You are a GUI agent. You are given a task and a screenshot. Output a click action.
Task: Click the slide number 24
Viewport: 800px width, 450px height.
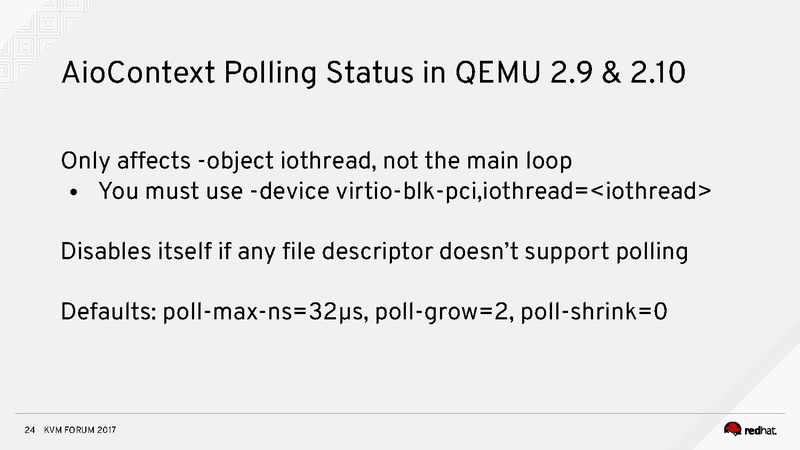[28, 431]
